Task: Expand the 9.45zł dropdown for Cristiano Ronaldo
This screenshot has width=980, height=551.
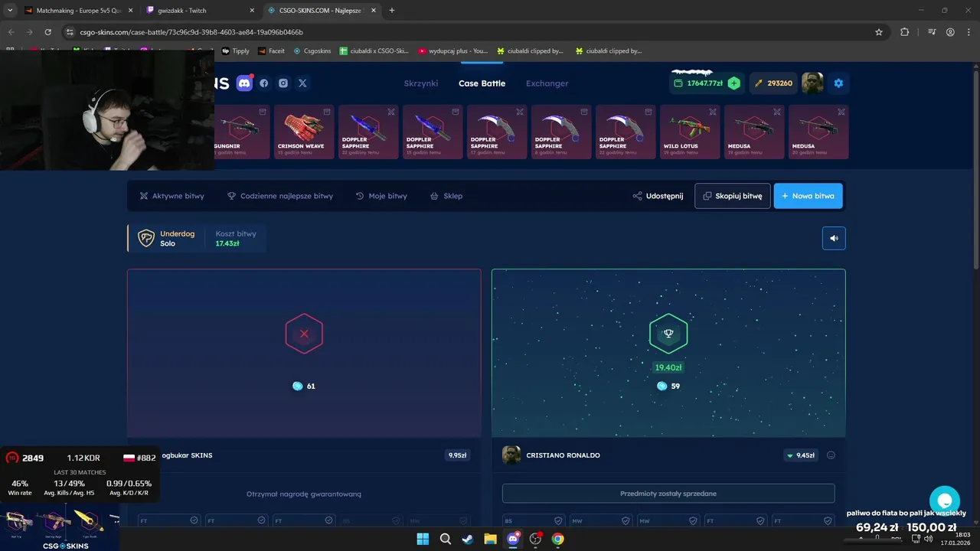Action: [800, 455]
